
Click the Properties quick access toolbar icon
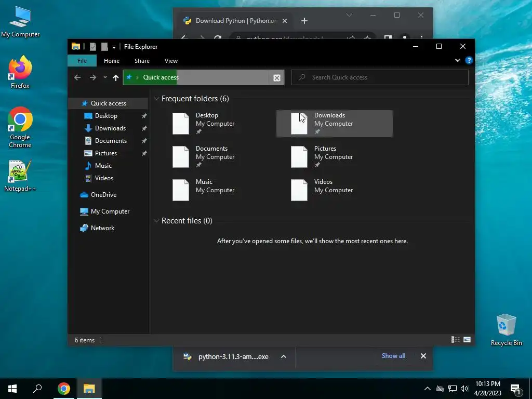tap(92, 46)
